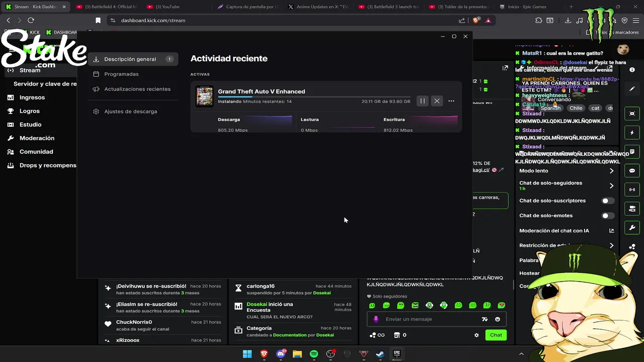Image resolution: width=644 pixels, height=362 pixels.
Task: Click the channel points infinity icon
Action: [377, 335]
